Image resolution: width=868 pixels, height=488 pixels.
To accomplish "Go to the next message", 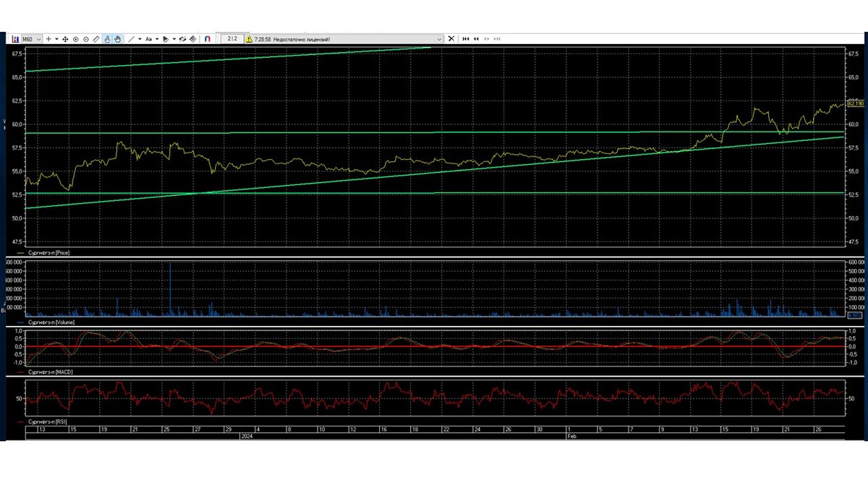I will pyautogui.click(x=487, y=39).
